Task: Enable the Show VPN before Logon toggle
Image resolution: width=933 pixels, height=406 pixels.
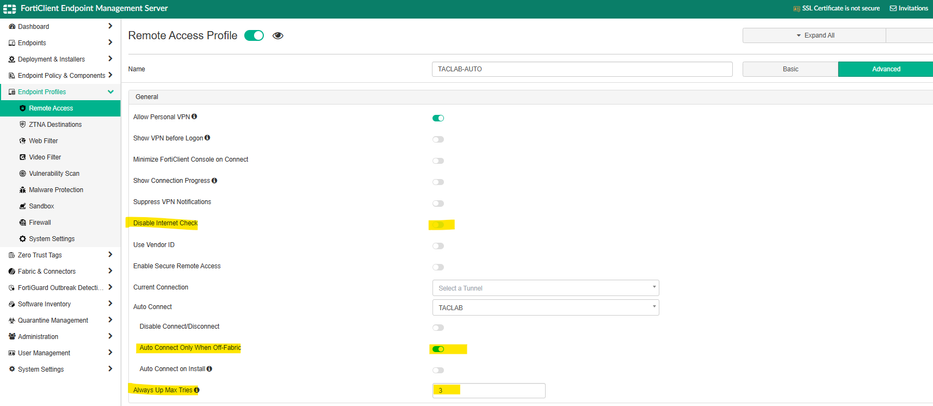Action: (438, 139)
